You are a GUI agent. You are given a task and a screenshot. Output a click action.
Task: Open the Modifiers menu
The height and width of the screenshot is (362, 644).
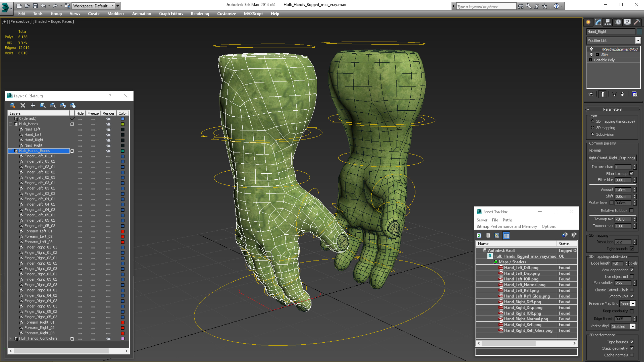pyautogui.click(x=116, y=14)
